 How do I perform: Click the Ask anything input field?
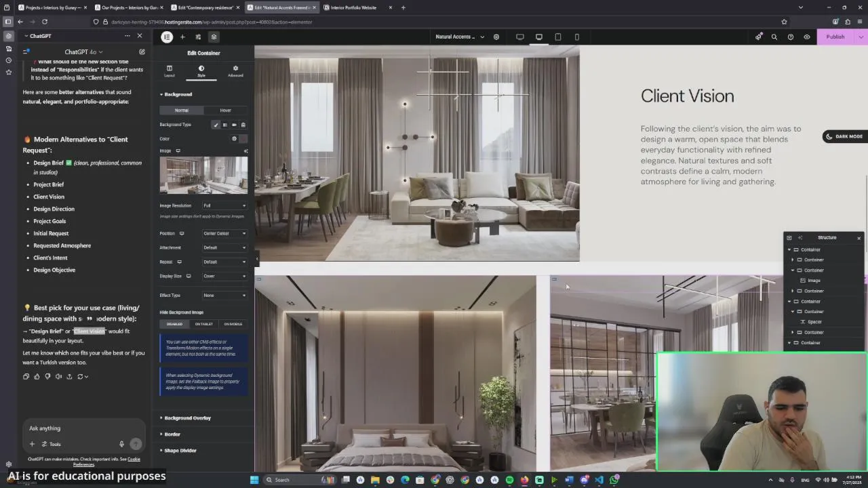[83, 428]
